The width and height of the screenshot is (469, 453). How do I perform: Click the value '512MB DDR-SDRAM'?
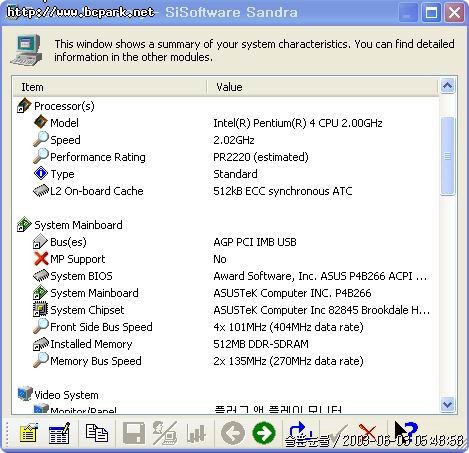pos(261,344)
